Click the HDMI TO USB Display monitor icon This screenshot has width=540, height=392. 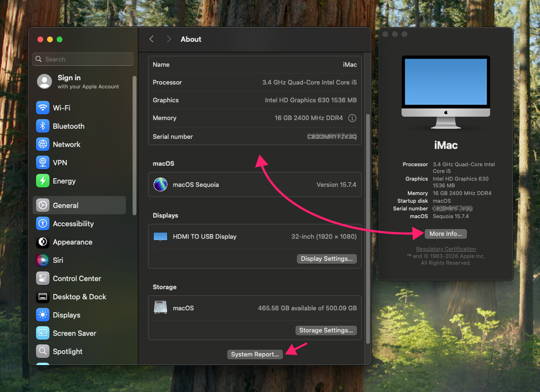160,237
